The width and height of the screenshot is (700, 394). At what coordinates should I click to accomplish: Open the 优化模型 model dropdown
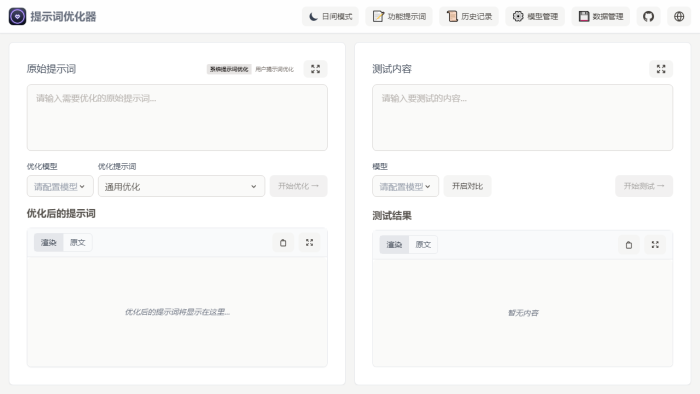click(x=60, y=186)
